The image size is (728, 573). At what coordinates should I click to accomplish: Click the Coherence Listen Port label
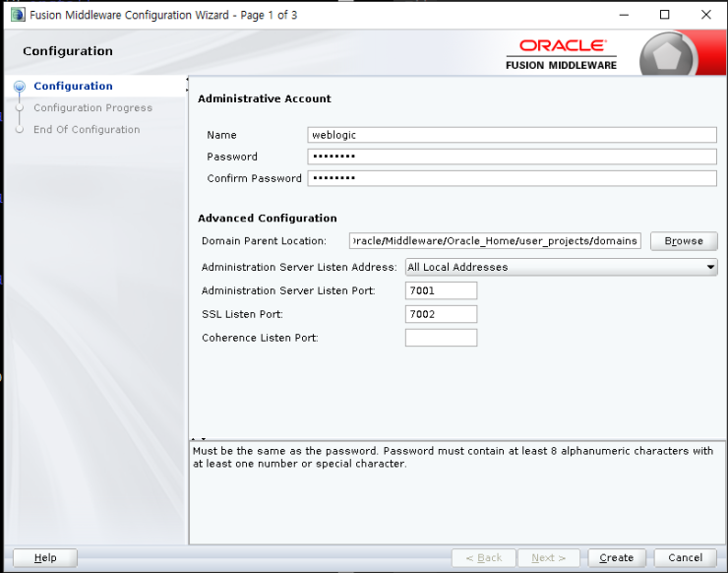coord(260,338)
